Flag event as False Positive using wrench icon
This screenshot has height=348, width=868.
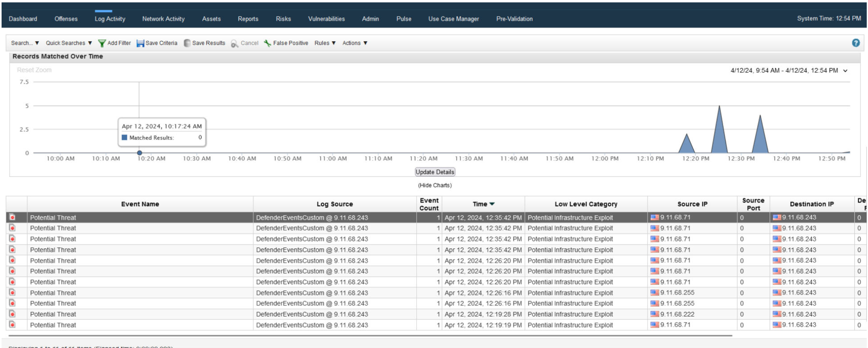pyautogui.click(x=267, y=43)
